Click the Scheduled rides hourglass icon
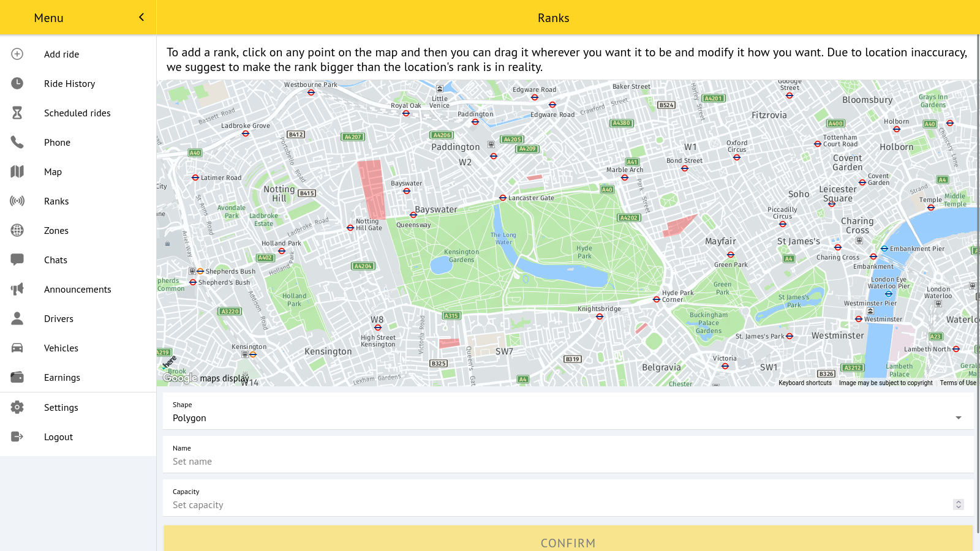This screenshot has height=551, width=980. click(x=17, y=113)
